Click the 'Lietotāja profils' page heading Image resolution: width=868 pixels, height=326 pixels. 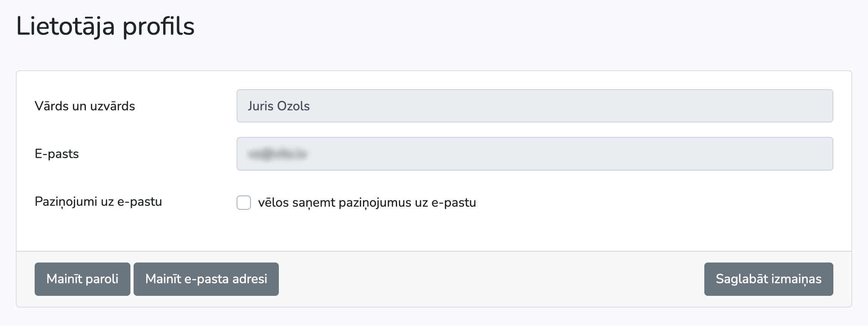click(x=105, y=26)
